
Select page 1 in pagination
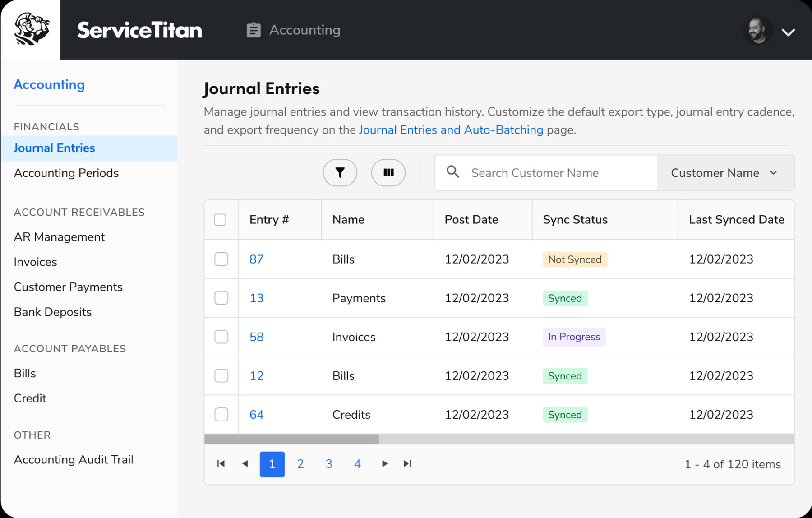(272, 464)
